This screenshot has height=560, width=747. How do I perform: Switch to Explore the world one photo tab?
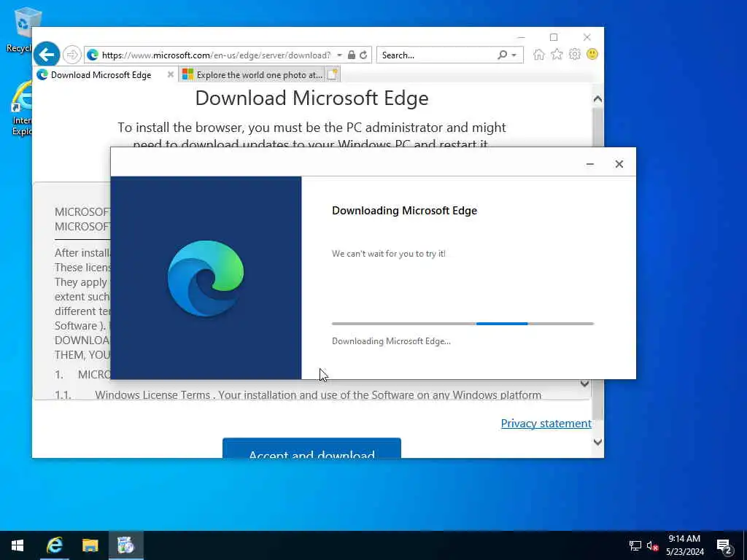252,75
